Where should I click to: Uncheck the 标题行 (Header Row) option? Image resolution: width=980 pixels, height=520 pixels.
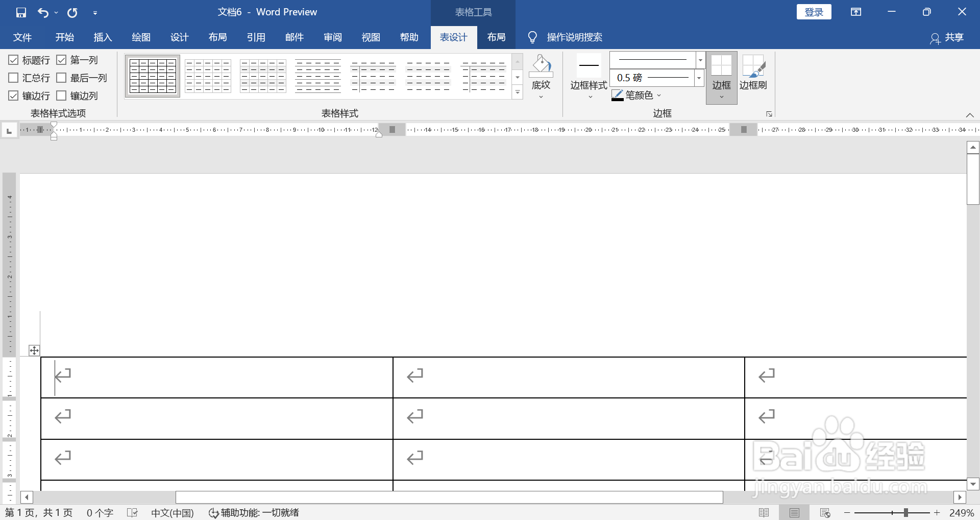click(13, 60)
